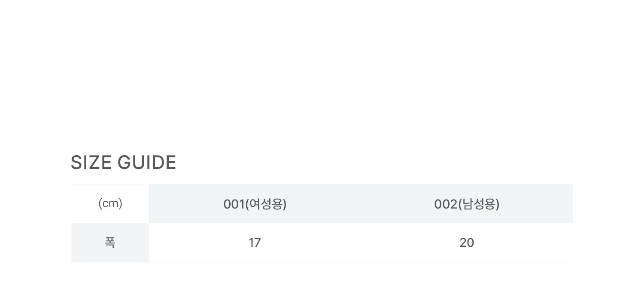Click the 001 number in the header
The height and width of the screenshot is (301, 644).
coord(234,204)
